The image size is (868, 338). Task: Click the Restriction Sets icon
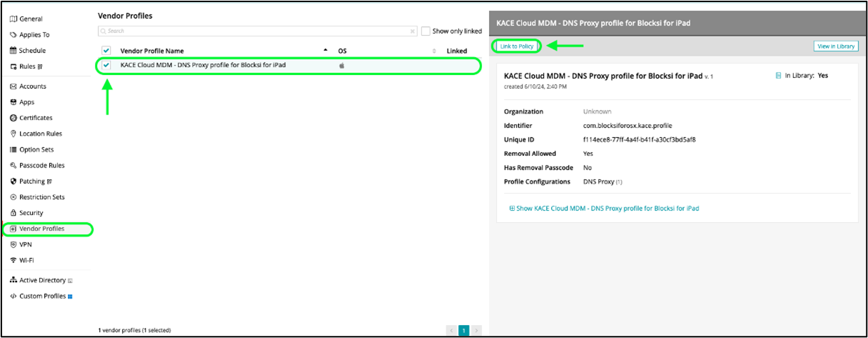point(14,197)
